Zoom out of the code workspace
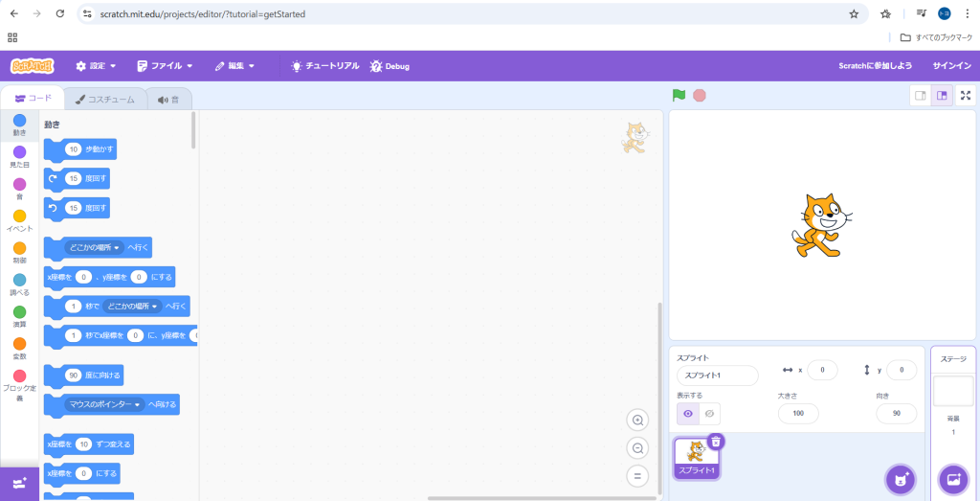This screenshot has height=501, width=980. pyautogui.click(x=637, y=448)
